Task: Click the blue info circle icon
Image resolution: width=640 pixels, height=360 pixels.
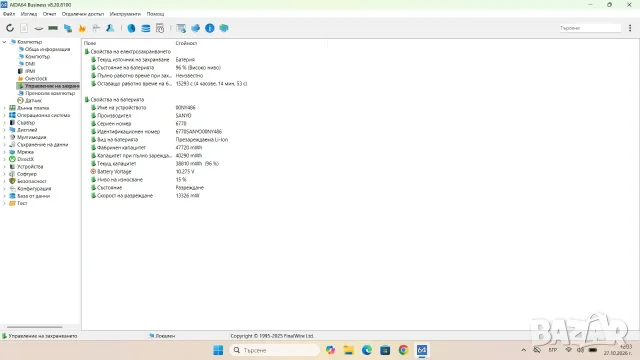Action: 209,28
